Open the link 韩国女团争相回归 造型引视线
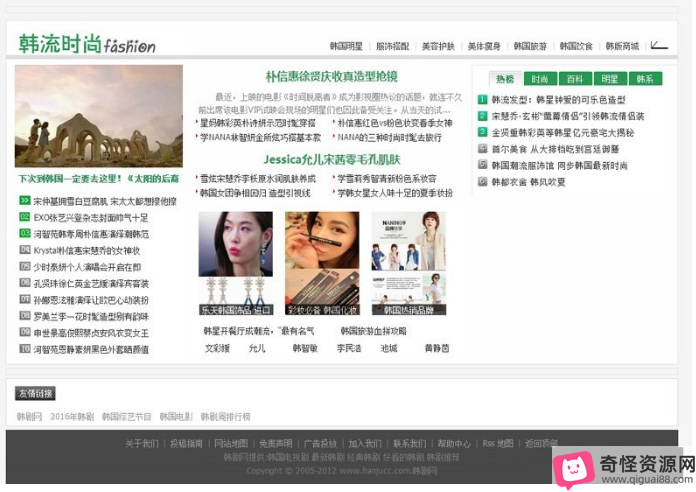Image resolution: width=696 pixels, height=492 pixels. pos(255,193)
